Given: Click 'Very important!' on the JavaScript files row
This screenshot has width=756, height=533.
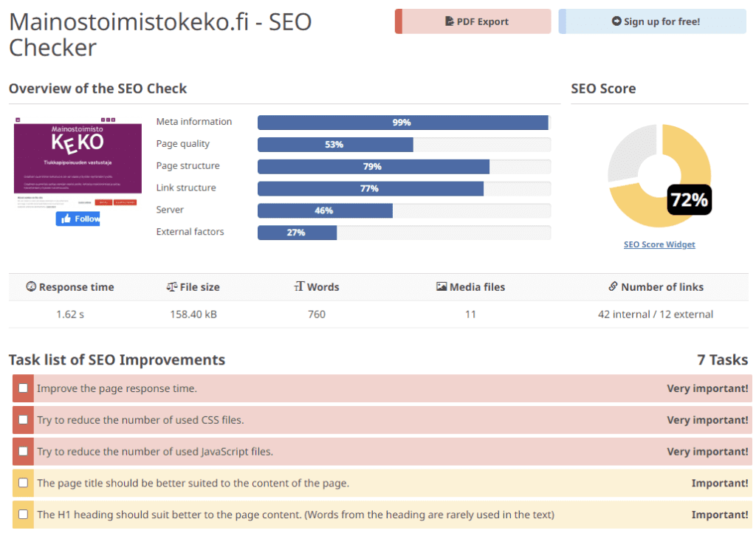Looking at the screenshot, I should (x=707, y=452).
